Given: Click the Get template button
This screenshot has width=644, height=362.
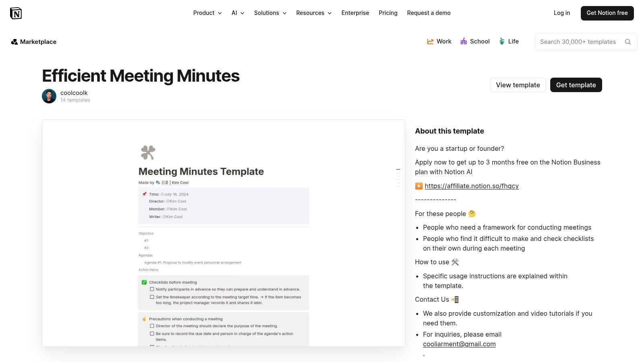Looking at the screenshot, I should [576, 85].
